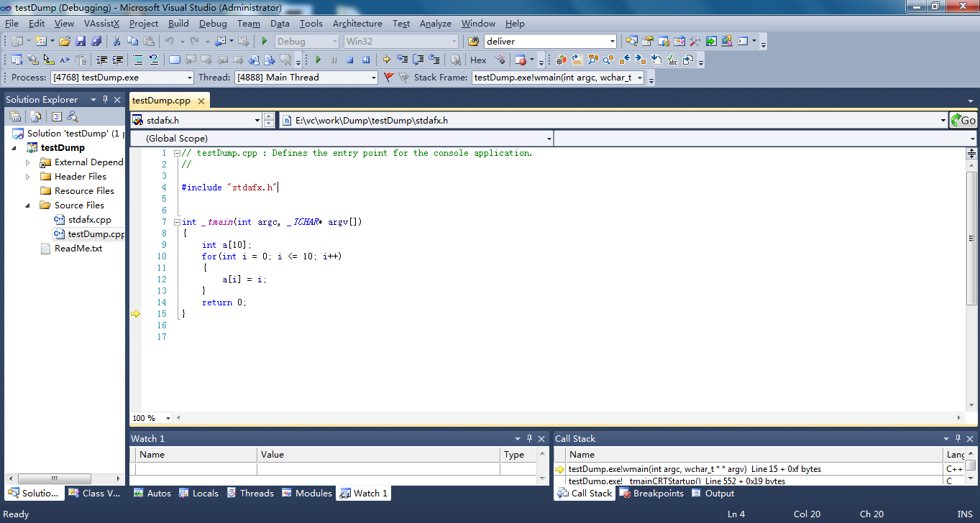Click the Open File folder icon
Screen dimensions: 980x523
(65, 41)
